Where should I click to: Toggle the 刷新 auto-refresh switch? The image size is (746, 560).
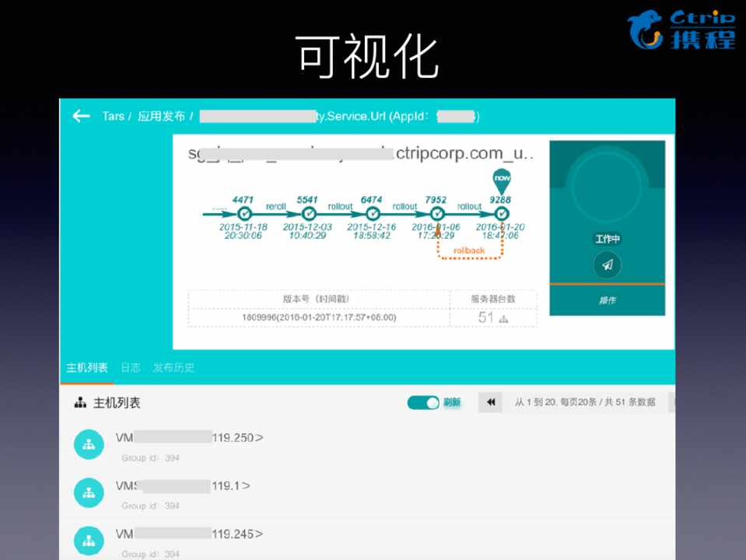[423, 402]
